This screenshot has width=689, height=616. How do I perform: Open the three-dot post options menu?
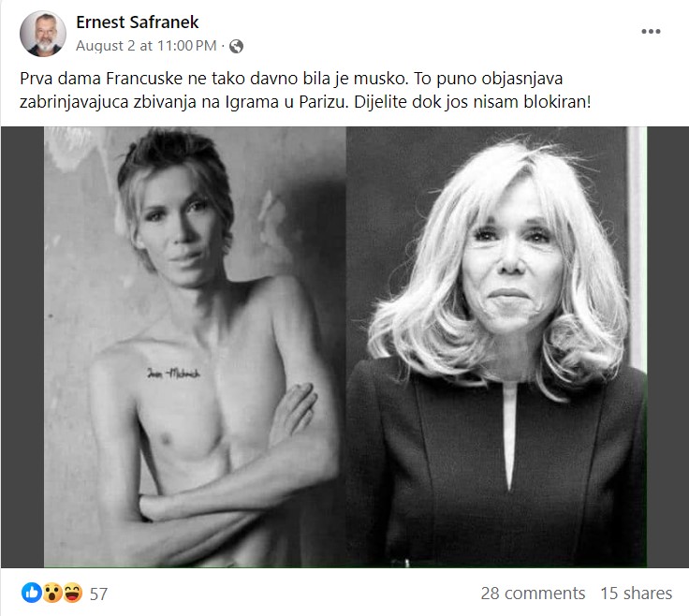[651, 31]
